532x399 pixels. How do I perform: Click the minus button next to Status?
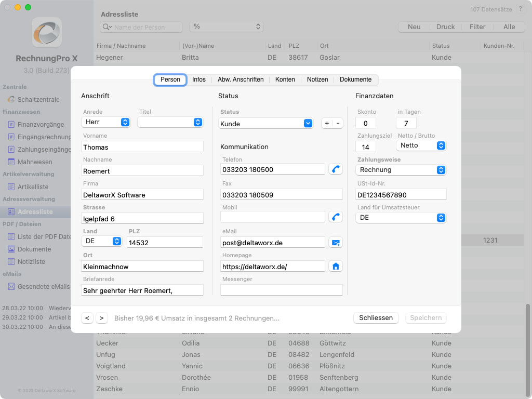click(x=338, y=123)
